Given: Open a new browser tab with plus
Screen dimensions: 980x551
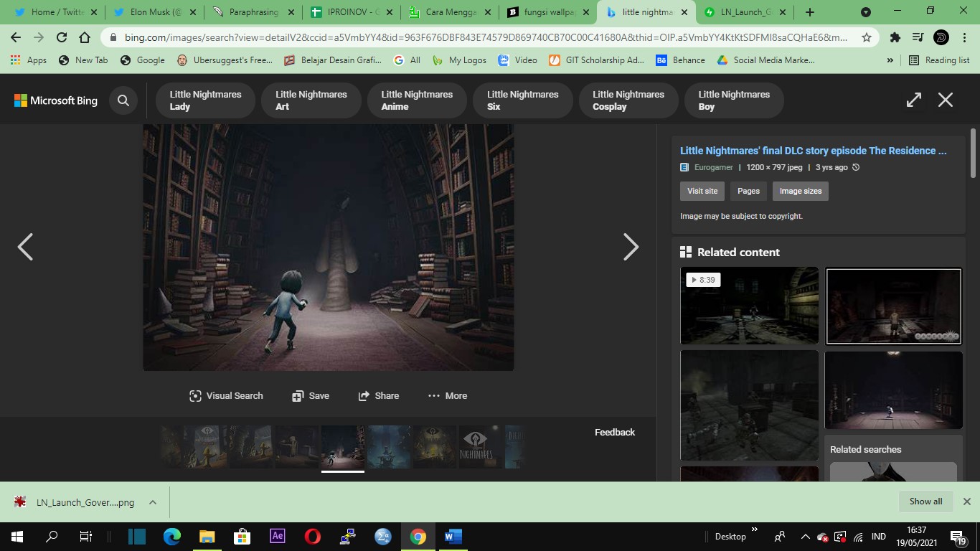Looking at the screenshot, I should pyautogui.click(x=810, y=12).
